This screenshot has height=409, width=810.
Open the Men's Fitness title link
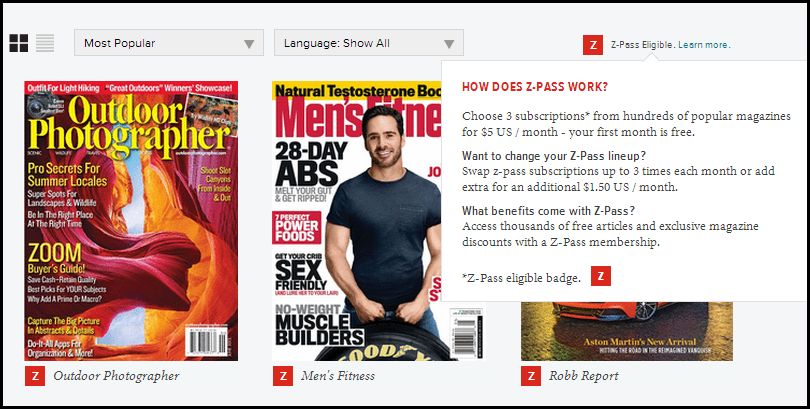coord(338,376)
